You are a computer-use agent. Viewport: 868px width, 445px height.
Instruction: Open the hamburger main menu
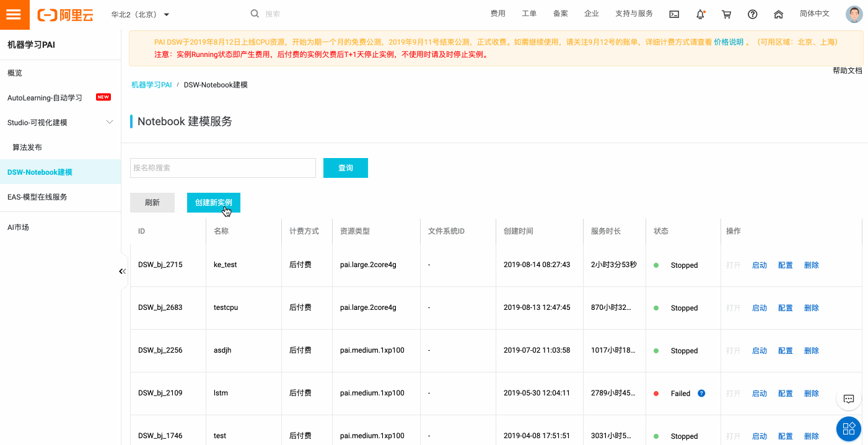14,14
